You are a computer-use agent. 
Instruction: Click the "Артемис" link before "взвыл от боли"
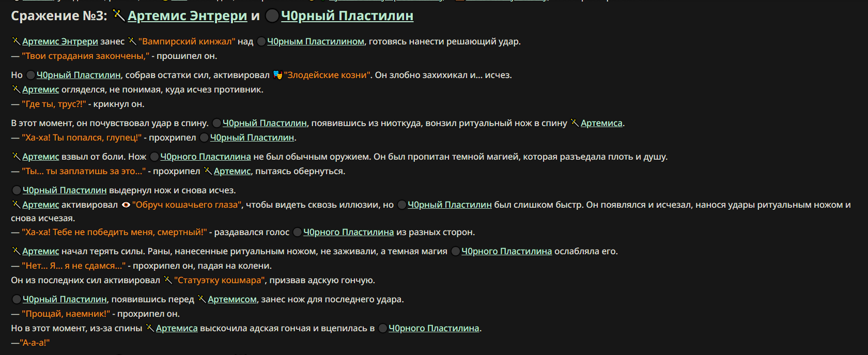[41, 157]
